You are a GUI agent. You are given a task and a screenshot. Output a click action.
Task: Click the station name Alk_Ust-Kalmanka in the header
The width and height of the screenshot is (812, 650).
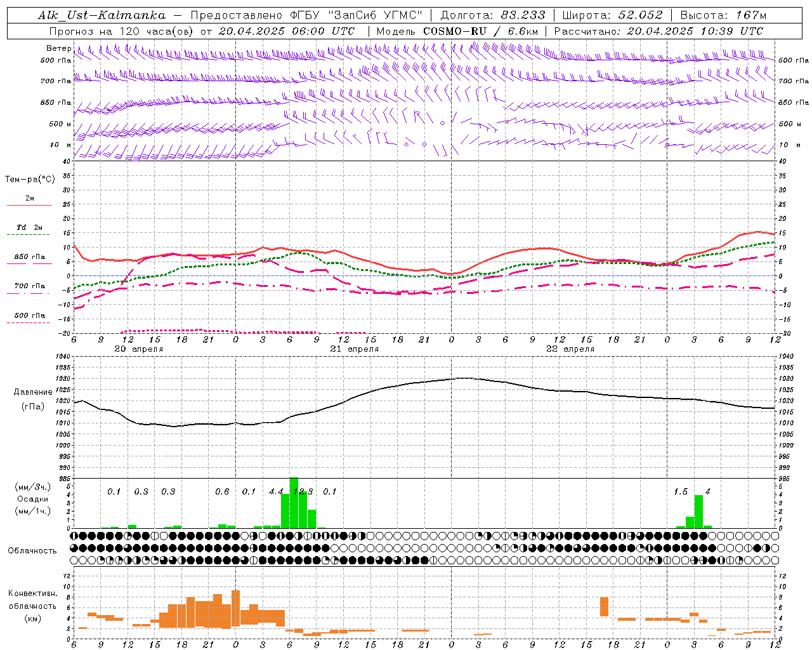(x=101, y=15)
